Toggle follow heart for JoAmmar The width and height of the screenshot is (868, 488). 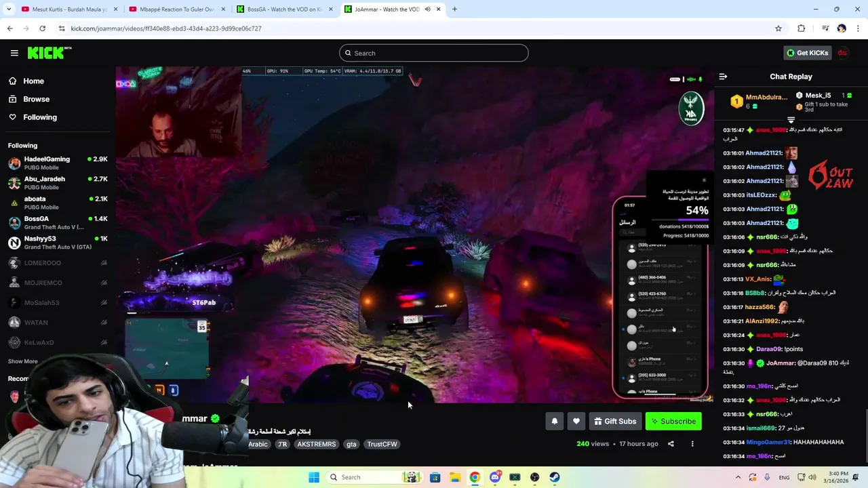click(576, 421)
